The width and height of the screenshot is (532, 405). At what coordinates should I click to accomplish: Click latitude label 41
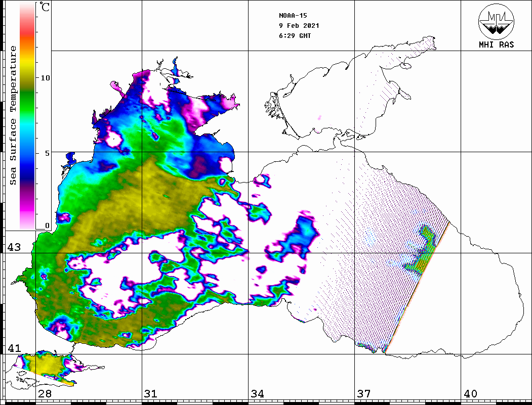(x=14, y=348)
